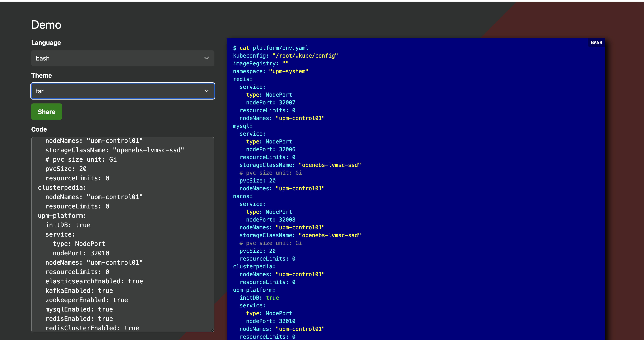Click 'elasticsearchEnabled: true' in Code textarea
The image size is (644, 340).
[x=94, y=281]
